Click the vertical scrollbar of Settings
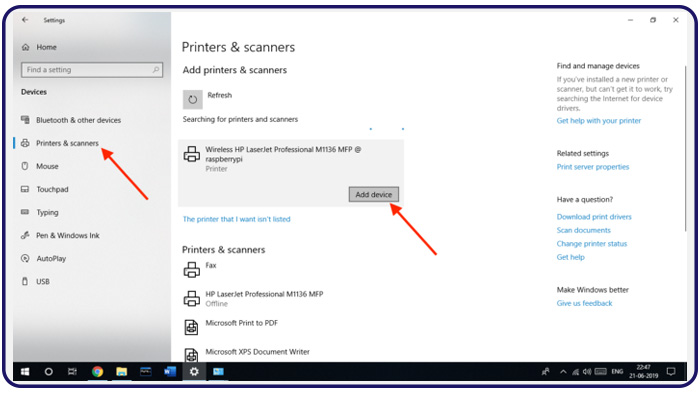The height and width of the screenshot is (393, 700). pyautogui.click(x=685, y=148)
